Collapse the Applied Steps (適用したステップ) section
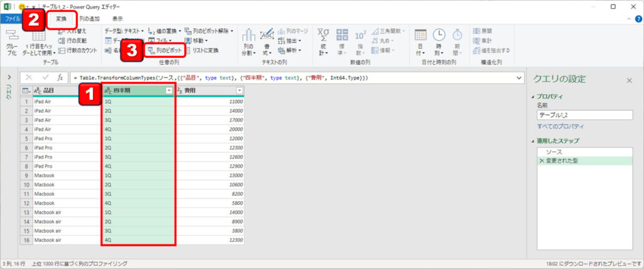This screenshot has width=644, height=269. tap(533, 141)
